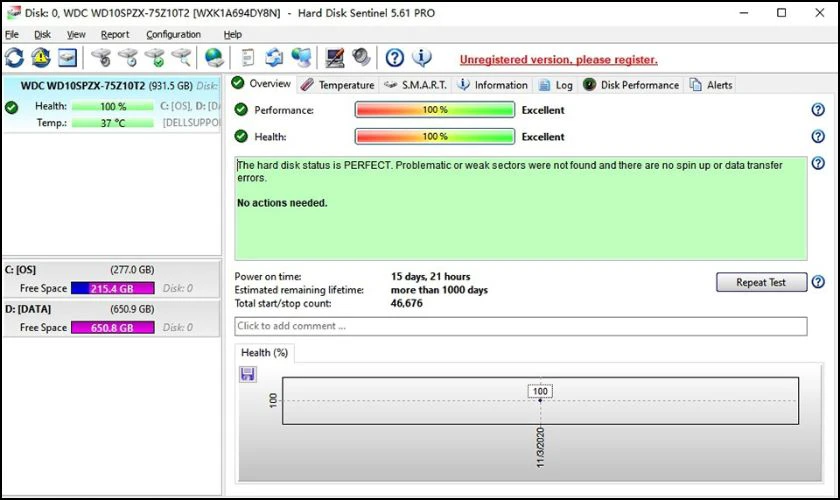Select the Health (%) graph tab
This screenshot has height=500, width=840.
coord(264,353)
